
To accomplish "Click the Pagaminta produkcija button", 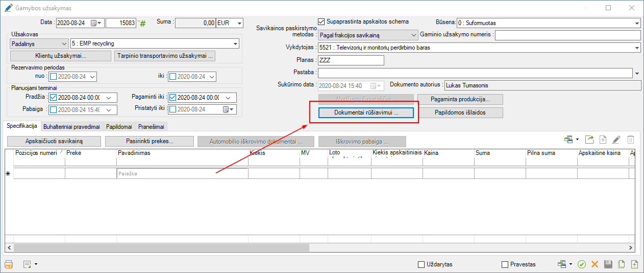I will tap(460, 99).
